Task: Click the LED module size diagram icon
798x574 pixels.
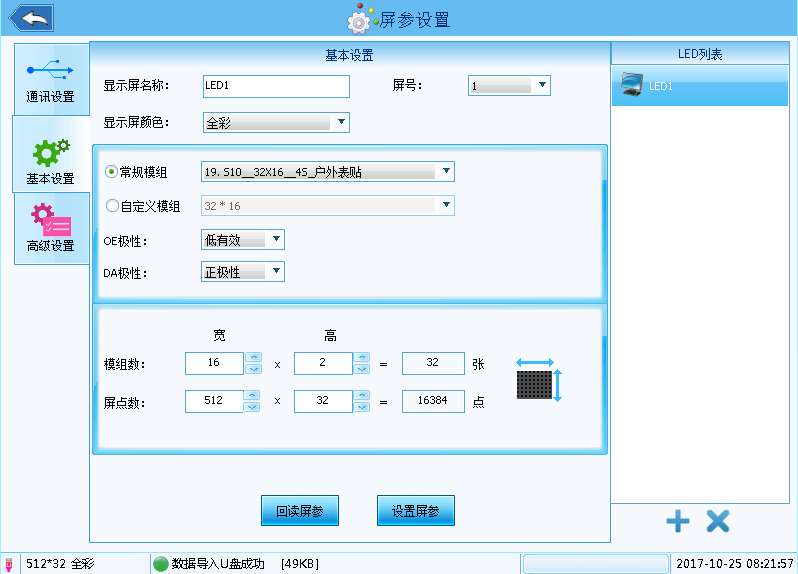Action: [x=540, y=380]
